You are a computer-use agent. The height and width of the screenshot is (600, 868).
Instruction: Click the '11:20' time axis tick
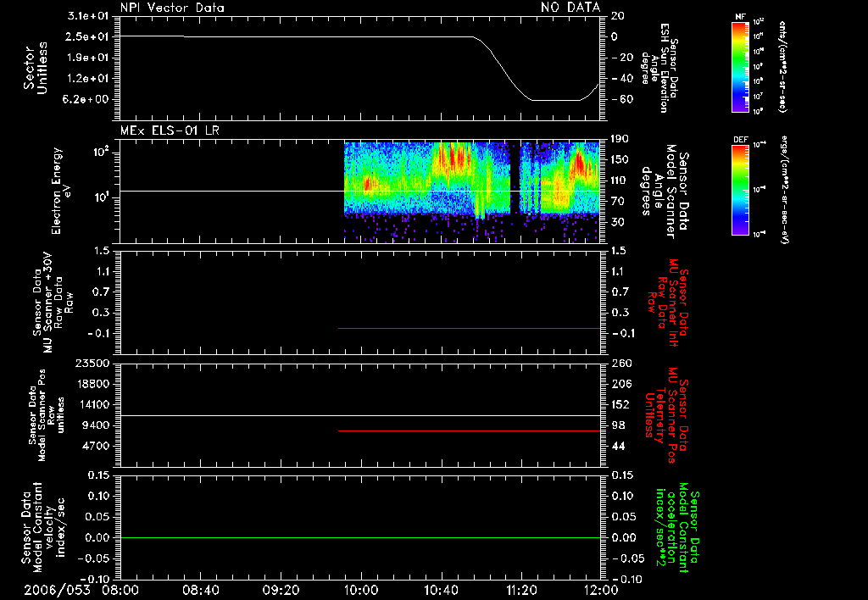pyautogui.click(x=521, y=590)
